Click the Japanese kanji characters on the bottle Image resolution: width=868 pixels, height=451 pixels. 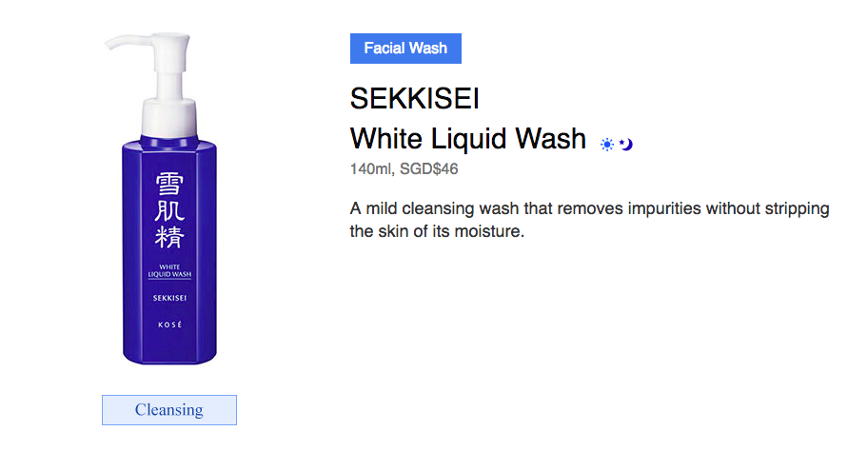tap(169, 207)
